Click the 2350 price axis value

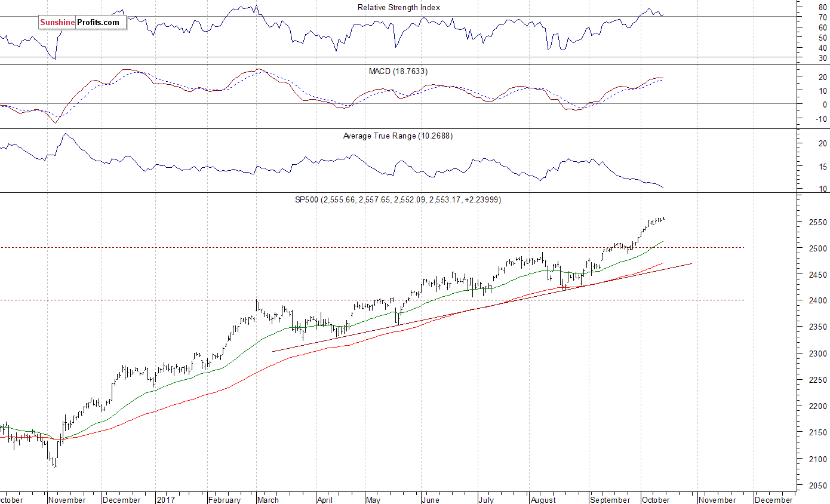[x=818, y=327]
